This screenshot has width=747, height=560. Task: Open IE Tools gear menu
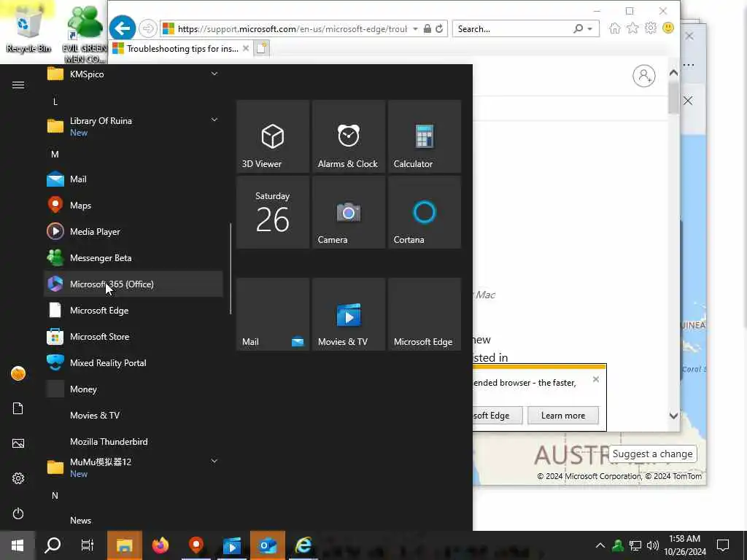pos(650,28)
